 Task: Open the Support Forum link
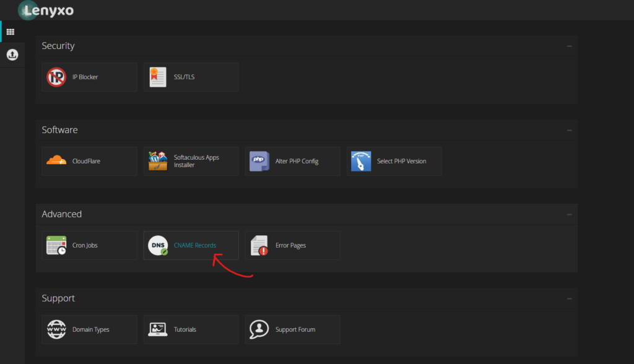click(295, 329)
